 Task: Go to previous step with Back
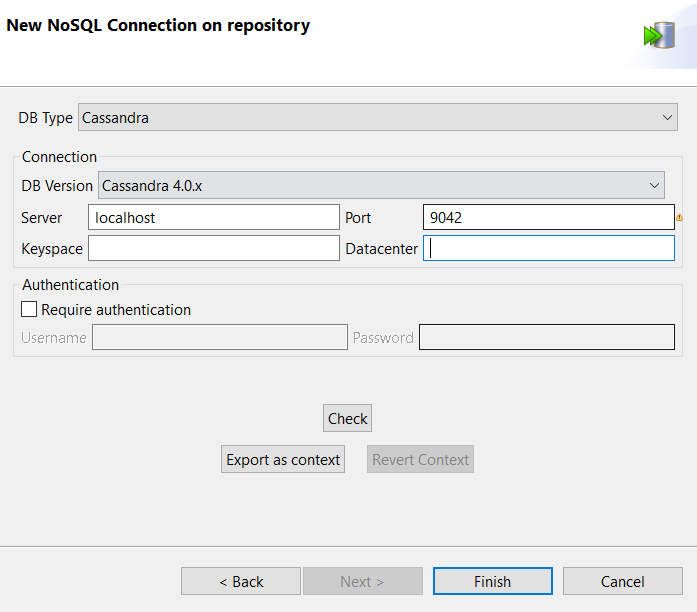(241, 581)
